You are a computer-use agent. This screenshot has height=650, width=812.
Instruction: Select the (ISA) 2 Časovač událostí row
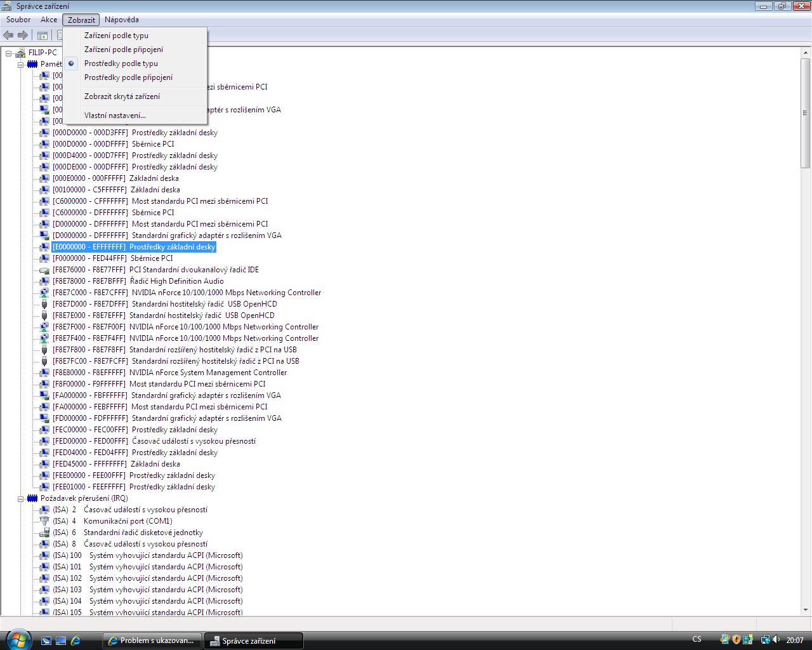click(x=130, y=510)
